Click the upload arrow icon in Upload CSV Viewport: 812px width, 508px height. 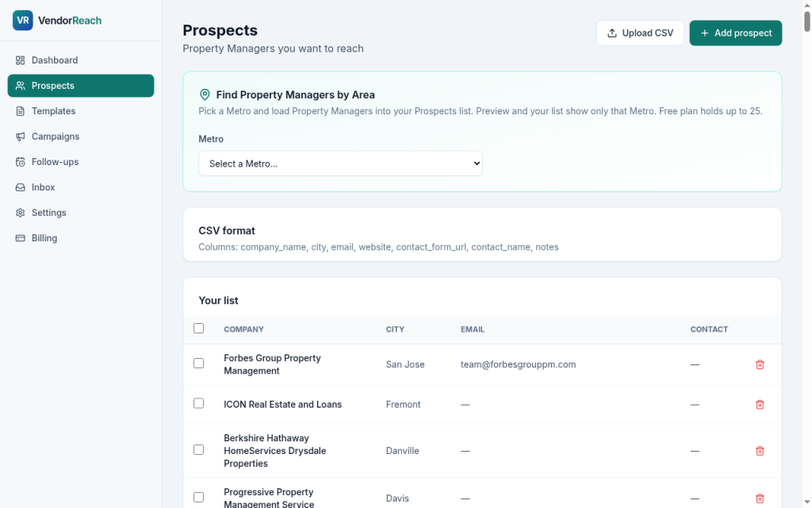click(x=612, y=33)
